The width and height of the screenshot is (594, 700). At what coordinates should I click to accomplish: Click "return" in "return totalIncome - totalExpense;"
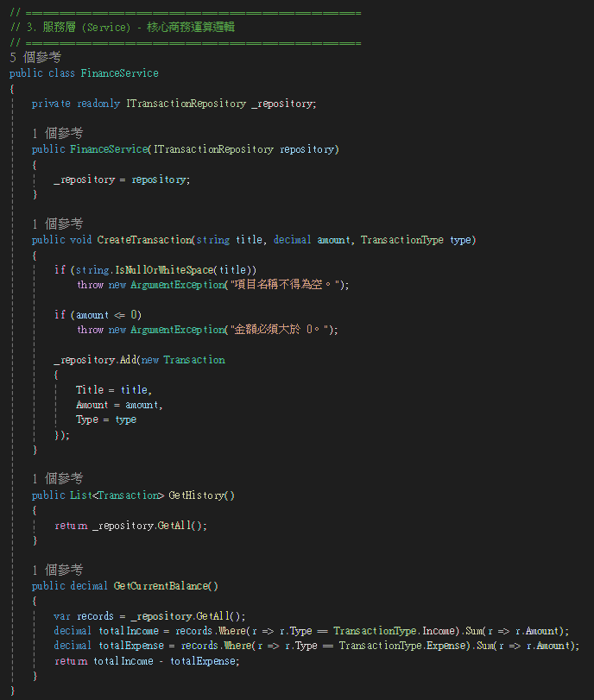(x=71, y=662)
